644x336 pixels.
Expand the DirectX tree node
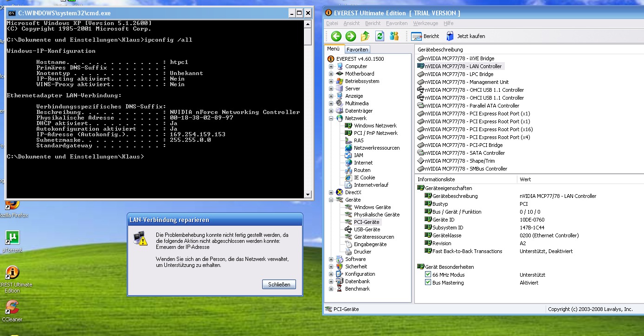coord(331,192)
